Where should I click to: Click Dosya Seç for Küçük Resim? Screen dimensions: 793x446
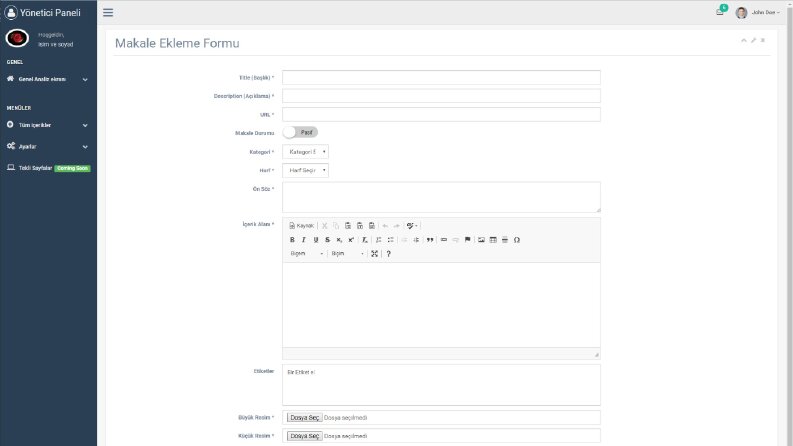click(304, 436)
